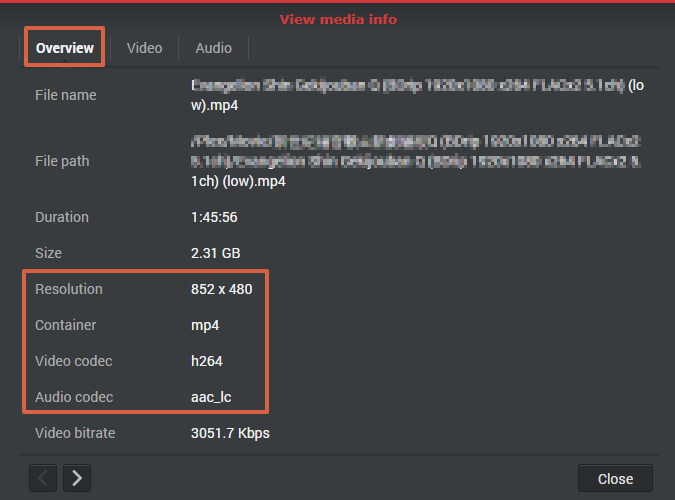
Task: Click the audio codec value aac_lc
Action: pos(211,397)
